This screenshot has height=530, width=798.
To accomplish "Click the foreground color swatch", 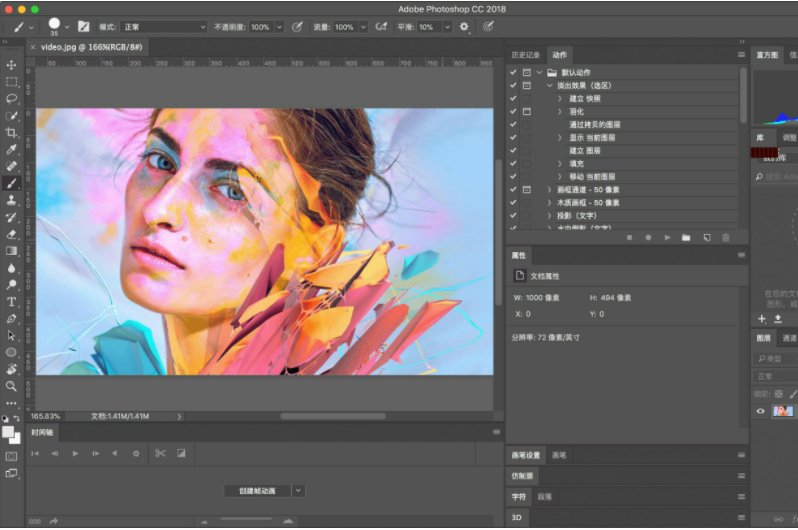I will coord(8,431).
